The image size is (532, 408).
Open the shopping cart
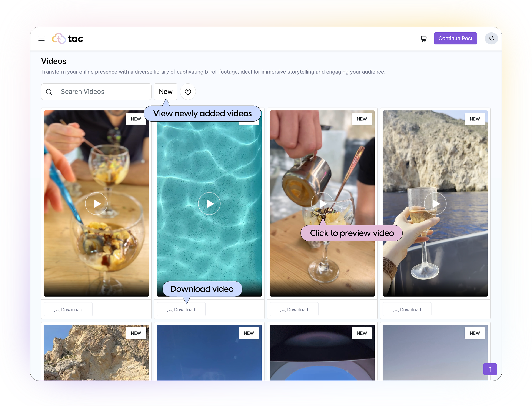(x=423, y=39)
